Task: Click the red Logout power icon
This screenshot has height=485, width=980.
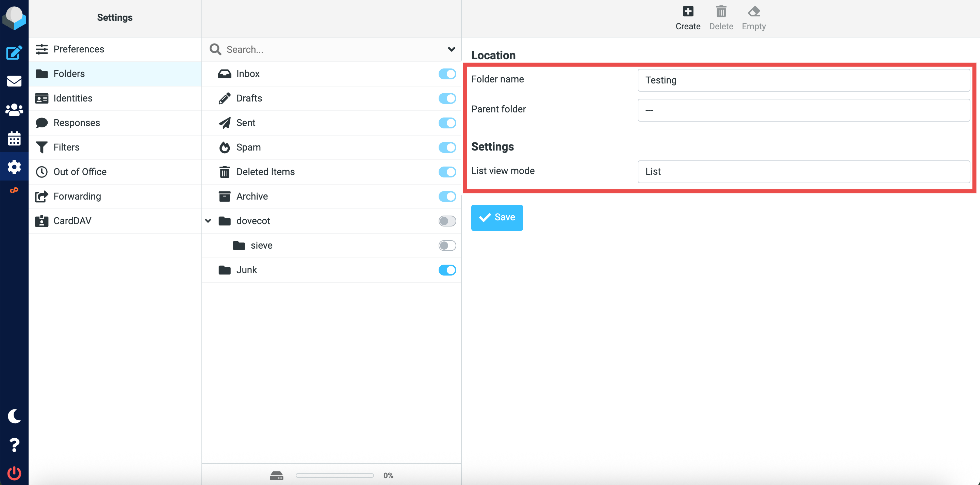Action: 14,473
